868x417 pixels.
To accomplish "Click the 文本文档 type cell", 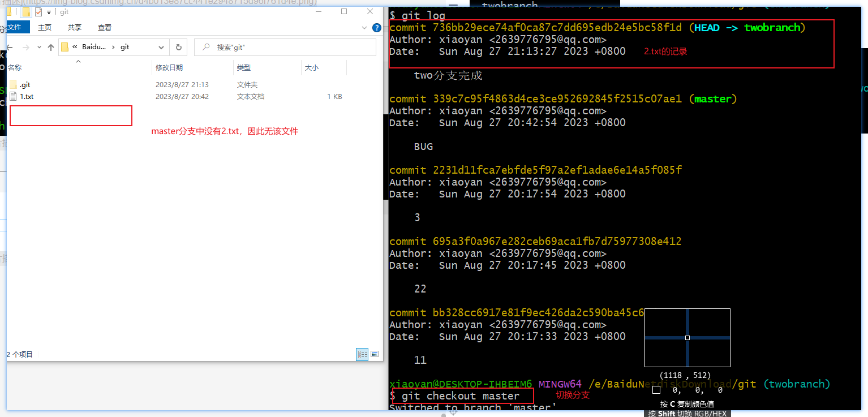I will (x=251, y=97).
